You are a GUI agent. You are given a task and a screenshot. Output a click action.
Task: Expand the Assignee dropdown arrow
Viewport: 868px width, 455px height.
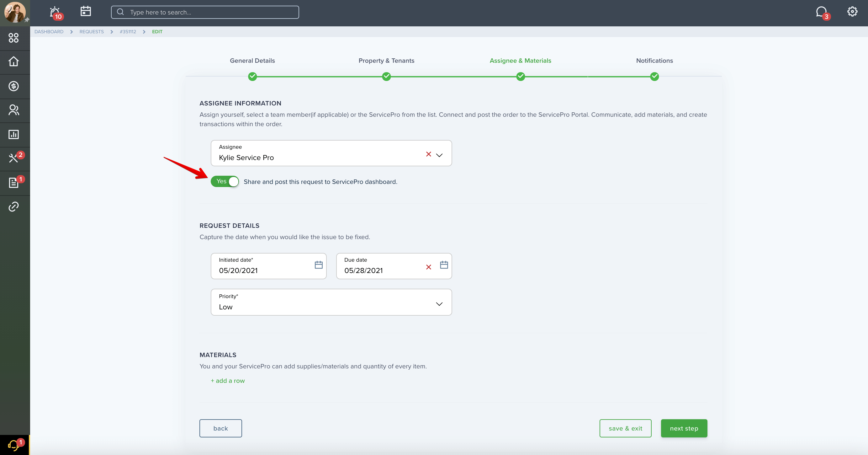point(439,155)
